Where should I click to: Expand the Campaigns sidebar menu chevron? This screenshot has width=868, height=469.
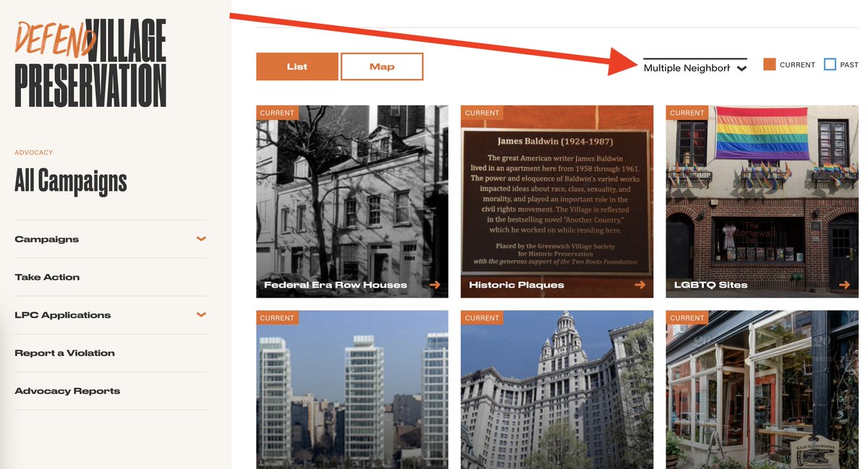[201, 239]
